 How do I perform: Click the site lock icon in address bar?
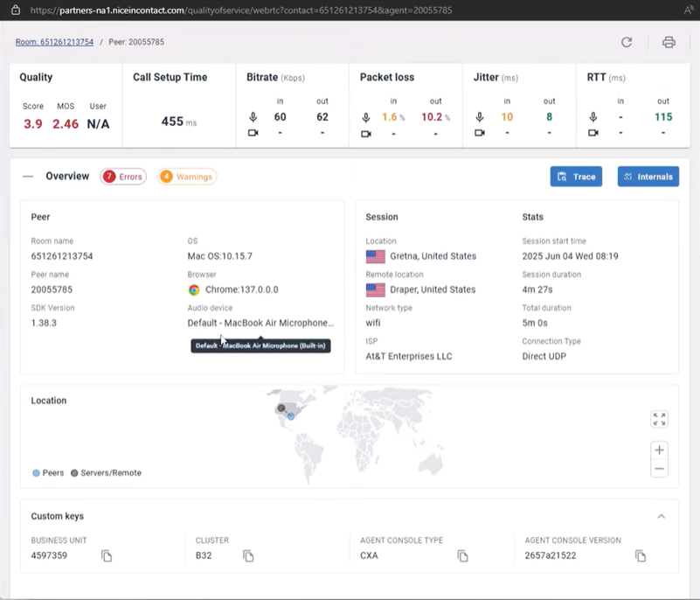(x=15, y=10)
